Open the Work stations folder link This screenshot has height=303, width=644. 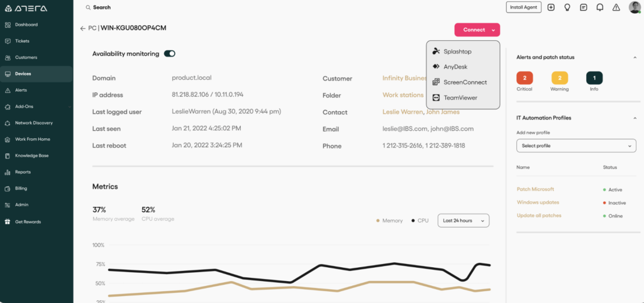(403, 95)
